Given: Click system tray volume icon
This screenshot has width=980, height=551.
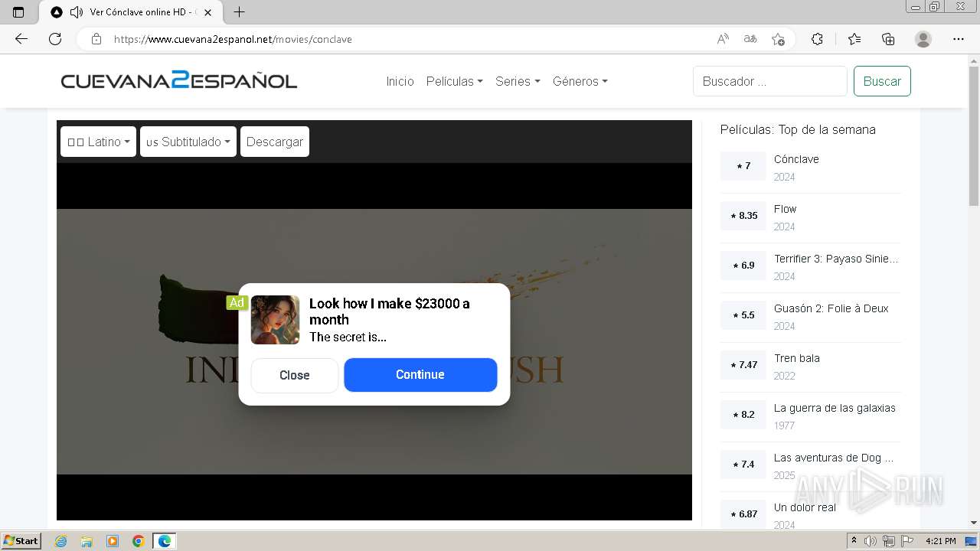Looking at the screenshot, I should click(871, 541).
